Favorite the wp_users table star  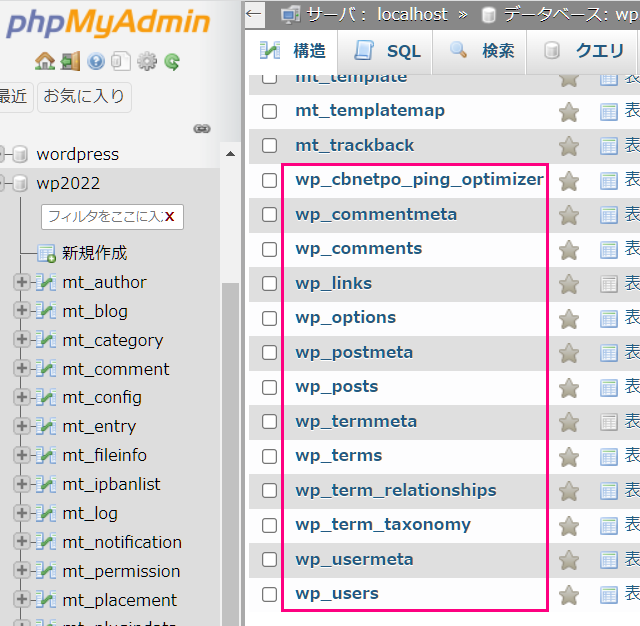pos(569,595)
